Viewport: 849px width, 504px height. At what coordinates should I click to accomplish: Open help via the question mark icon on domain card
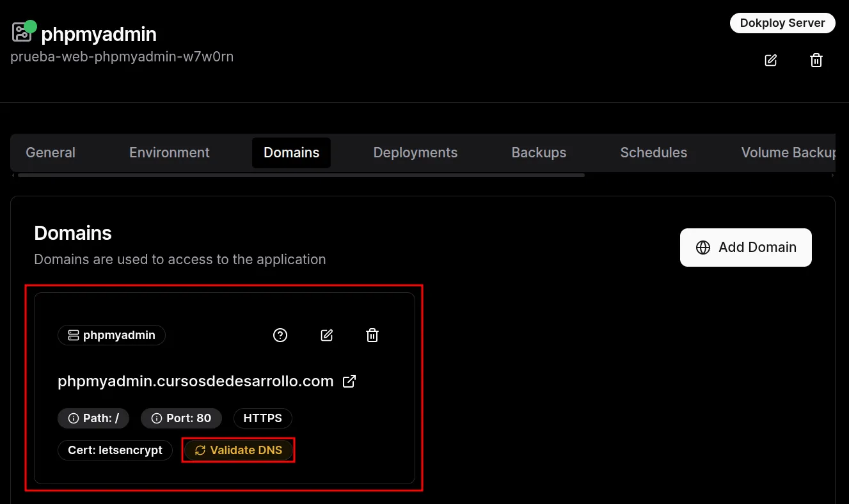[x=280, y=335]
